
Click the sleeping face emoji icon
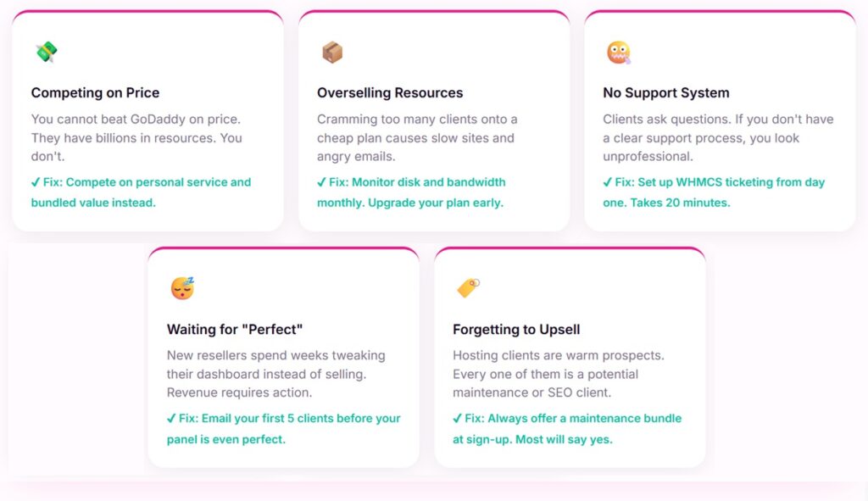pyautogui.click(x=182, y=289)
